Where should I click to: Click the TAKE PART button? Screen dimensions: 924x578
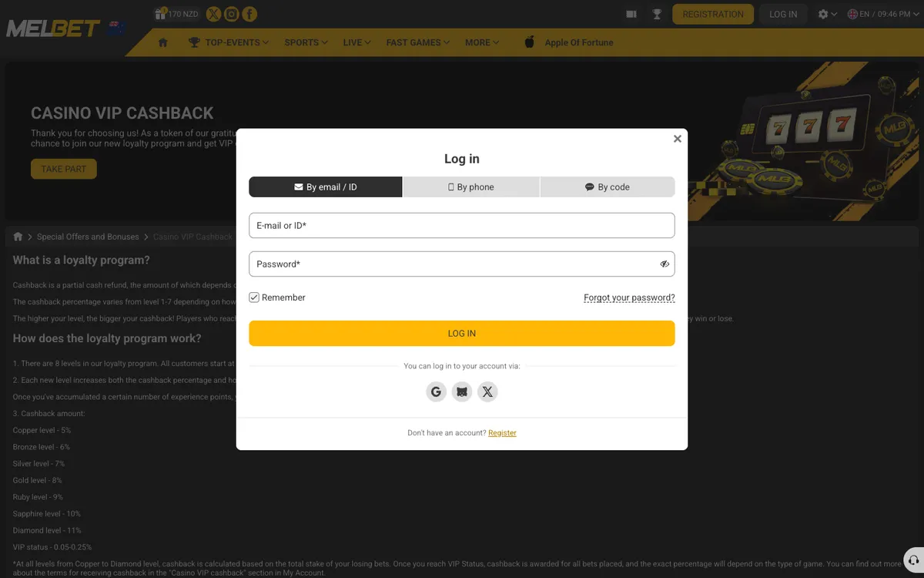coord(64,169)
